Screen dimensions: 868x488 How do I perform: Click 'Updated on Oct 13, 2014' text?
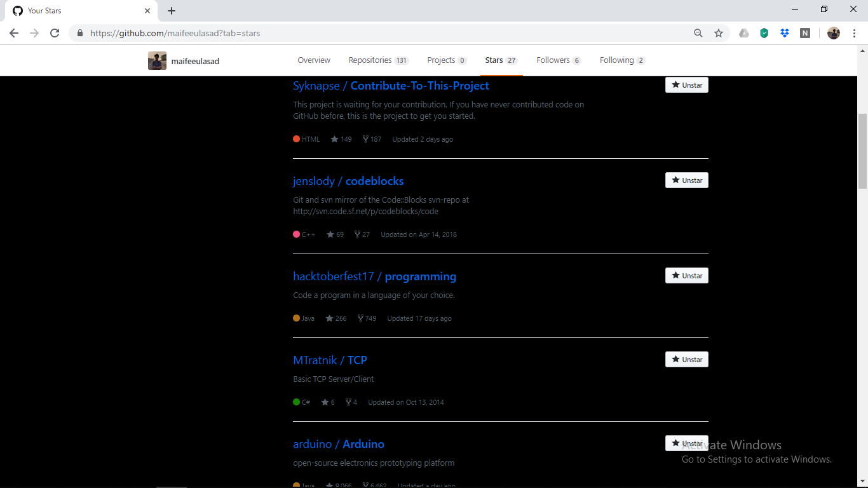click(406, 402)
